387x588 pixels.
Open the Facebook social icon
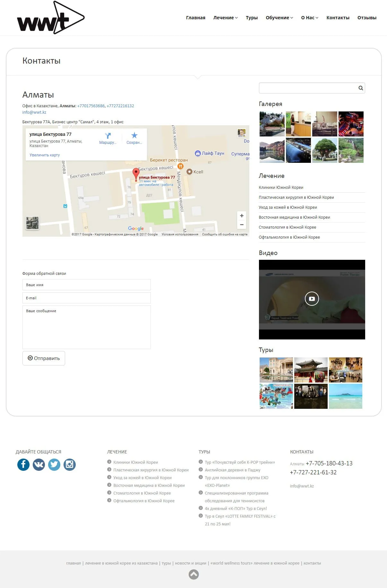(23, 464)
